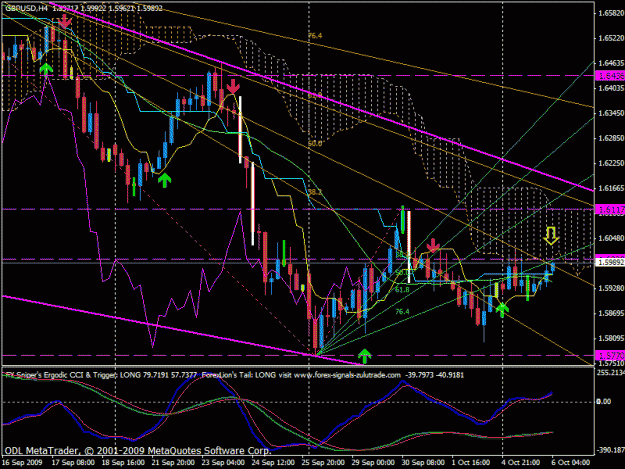Click the 6 Oct 04:00 time label
Screen dimensions: 625x469
pos(570,463)
